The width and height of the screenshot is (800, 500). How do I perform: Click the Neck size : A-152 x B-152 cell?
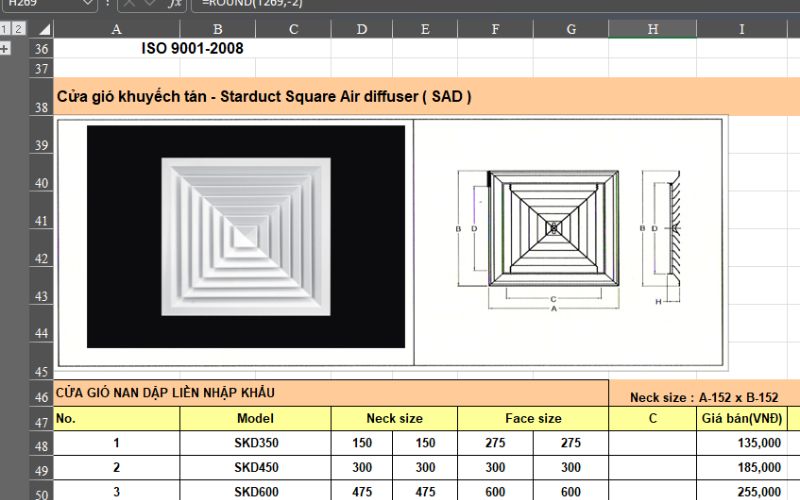(x=704, y=397)
